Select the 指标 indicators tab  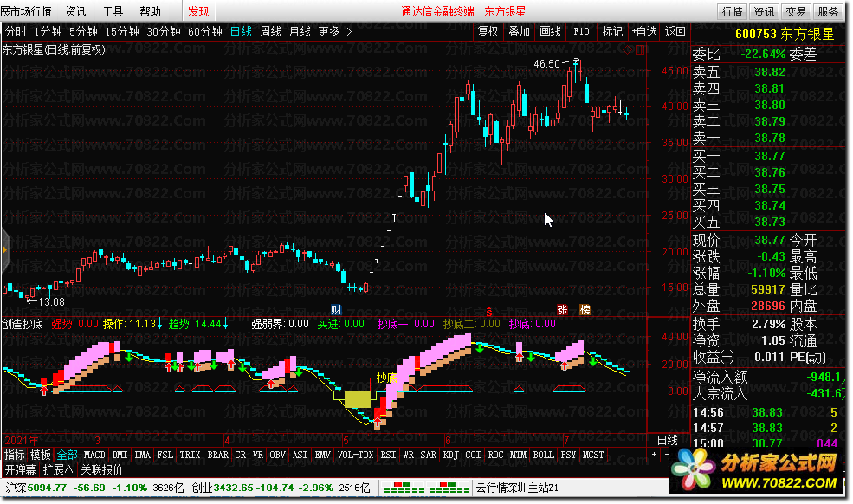pyautogui.click(x=14, y=455)
